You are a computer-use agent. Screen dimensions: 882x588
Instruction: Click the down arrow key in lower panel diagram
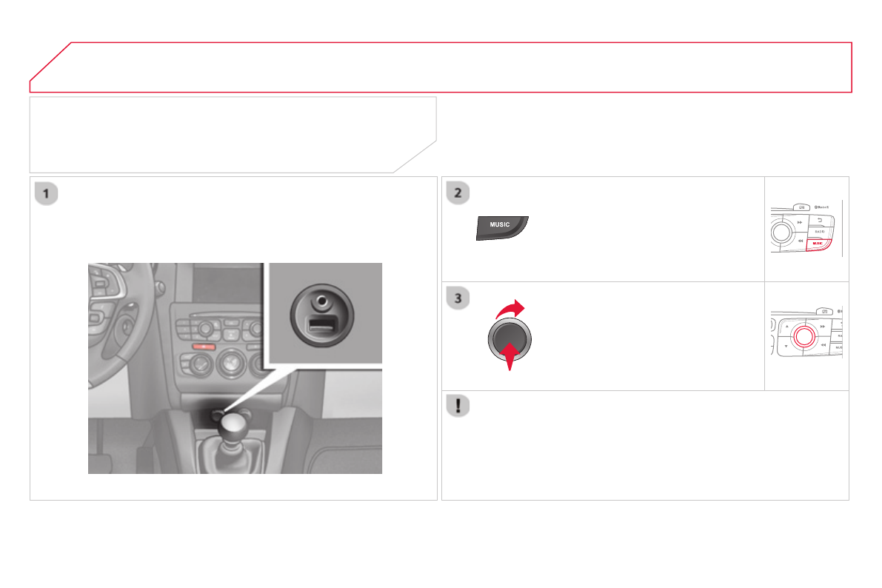tap(786, 346)
